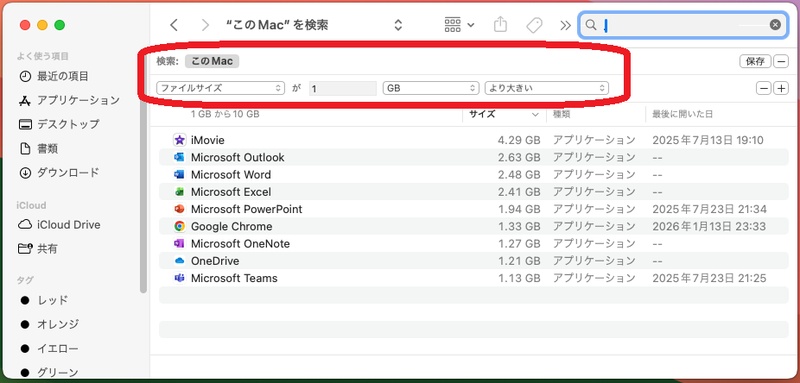800x383 pixels.
Task: Clear the search field with the X icon
Action: coord(775,24)
